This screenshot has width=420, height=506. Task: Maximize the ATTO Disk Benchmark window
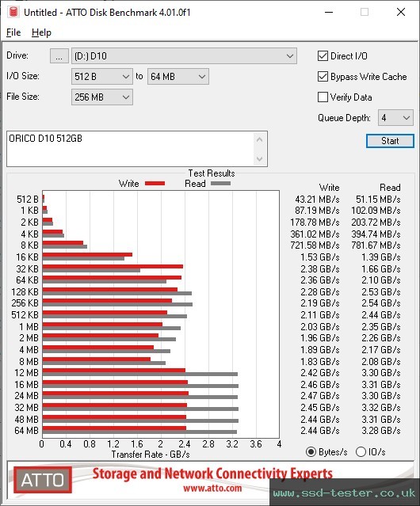click(365, 12)
